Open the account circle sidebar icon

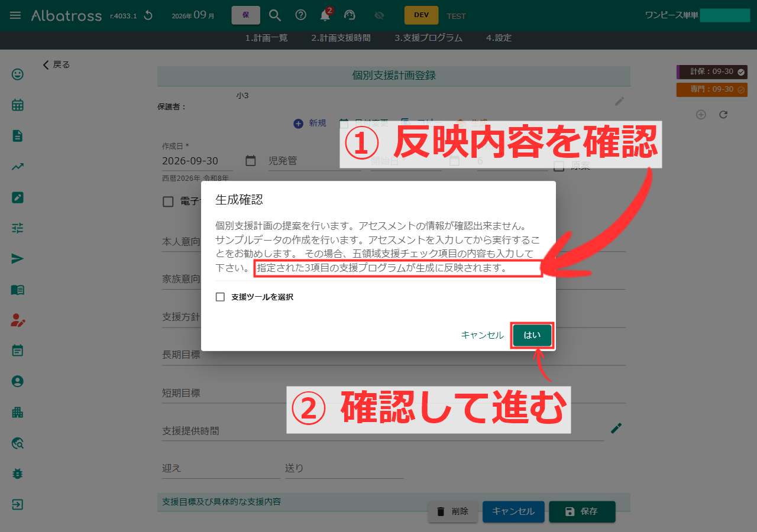(x=18, y=382)
